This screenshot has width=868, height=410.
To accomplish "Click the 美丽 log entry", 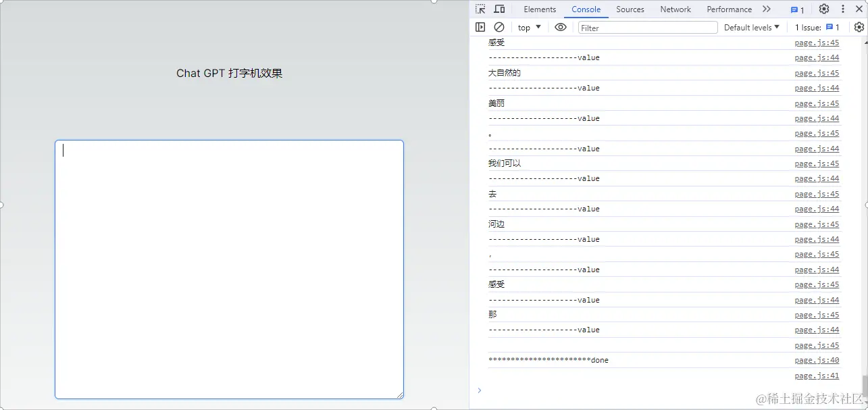I will click(x=496, y=103).
